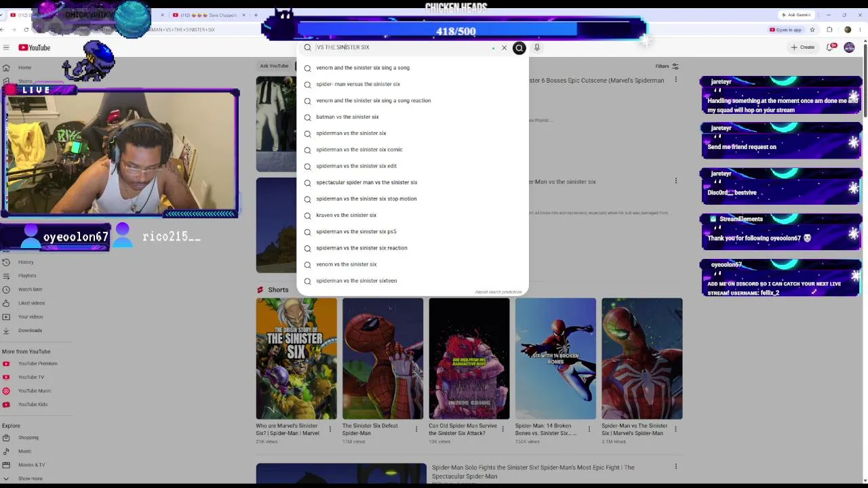
Task: Start voice search with the microphone
Action: tap(536, 47)
